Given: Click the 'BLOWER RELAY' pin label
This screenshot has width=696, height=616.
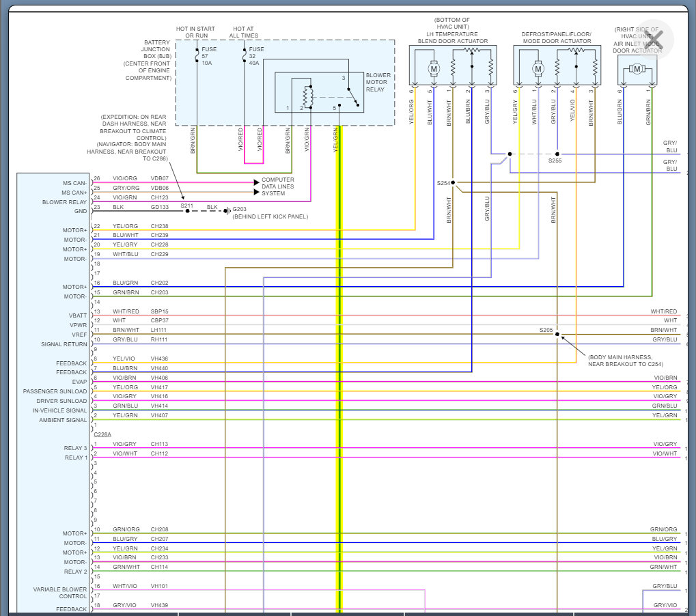Looking at the screenshot, I should [x=64, y=202].
